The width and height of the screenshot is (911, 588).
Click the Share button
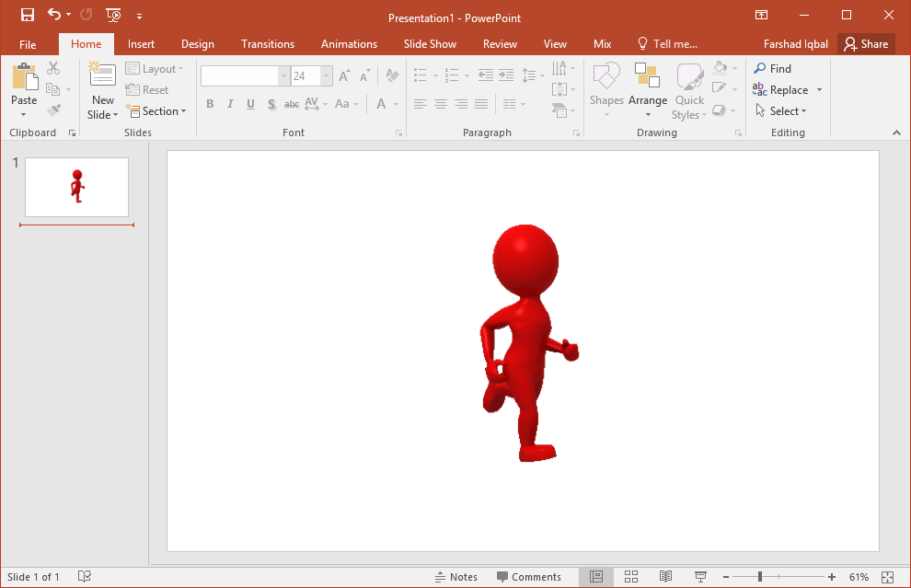point(866,44)
